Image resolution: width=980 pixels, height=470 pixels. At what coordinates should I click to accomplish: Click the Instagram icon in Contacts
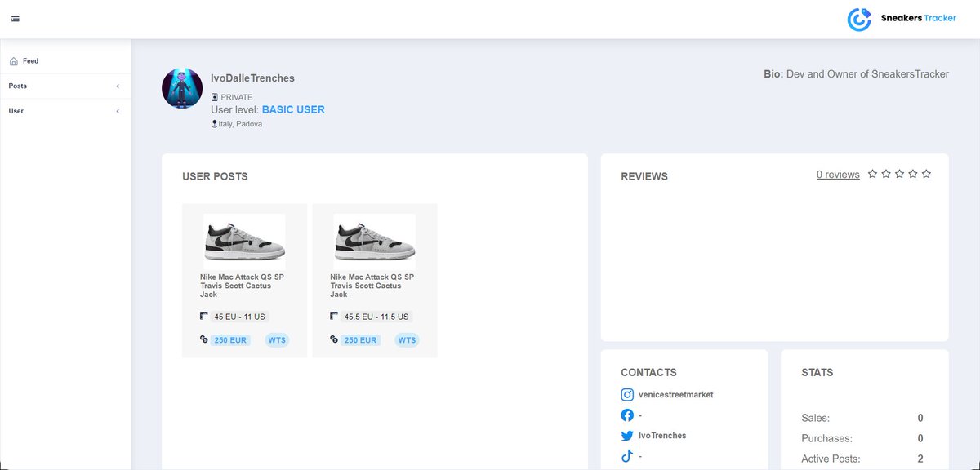(x=627, y=395)
